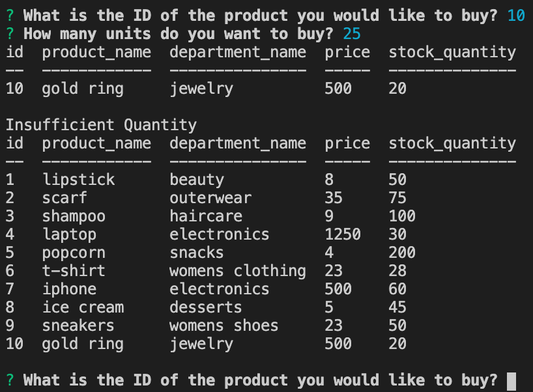
Task: Click the text cursor at the bottom prompt
Action: coord(511,380)
